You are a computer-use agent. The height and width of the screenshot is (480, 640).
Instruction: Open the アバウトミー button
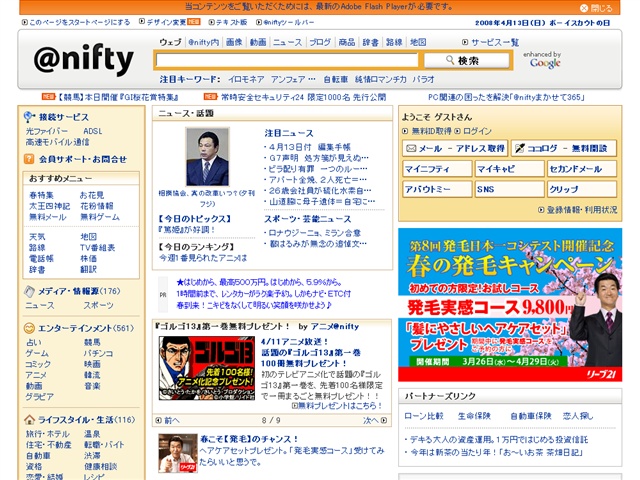437,189
